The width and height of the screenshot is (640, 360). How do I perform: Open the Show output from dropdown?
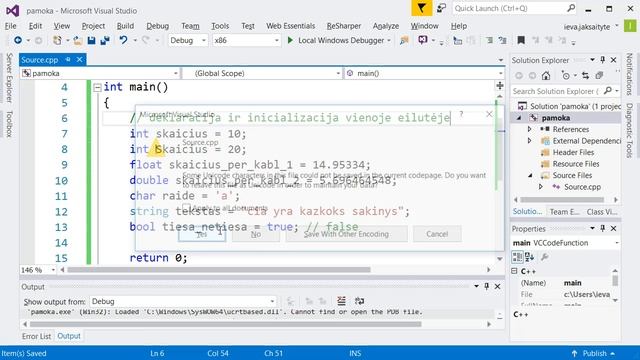[x=183, y=302]
